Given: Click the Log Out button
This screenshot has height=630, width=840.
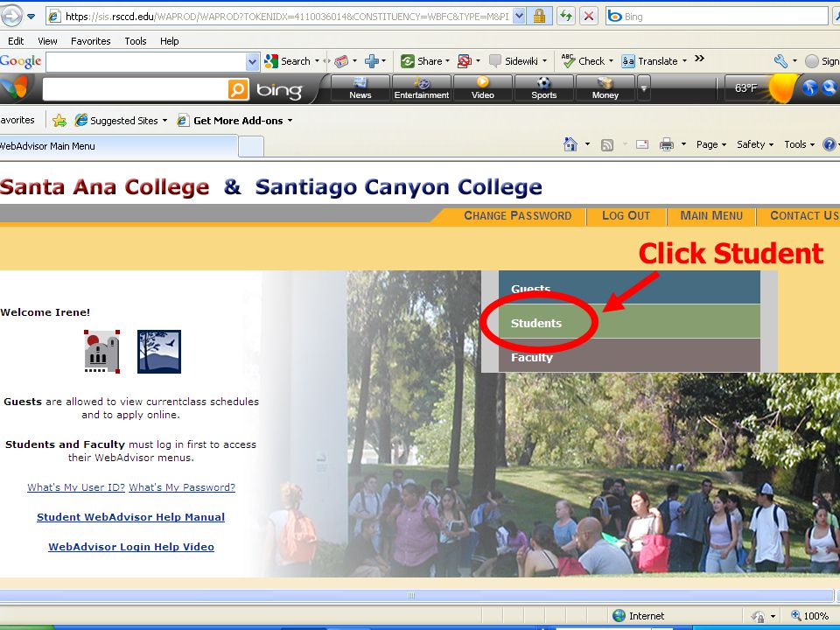Looking at the screenshot, I should [x=626, y=215].
